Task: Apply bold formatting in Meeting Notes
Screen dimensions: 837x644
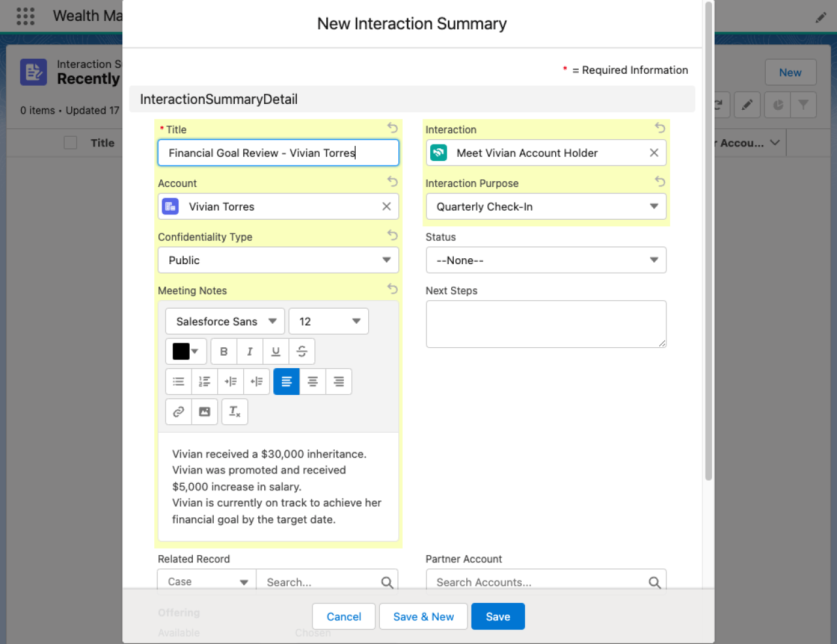Action: point(224,352)
